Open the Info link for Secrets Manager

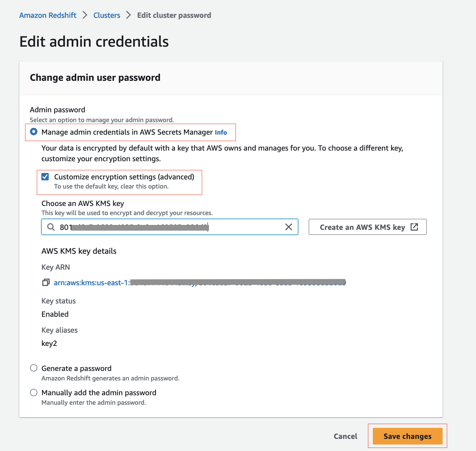coord(221,132)
